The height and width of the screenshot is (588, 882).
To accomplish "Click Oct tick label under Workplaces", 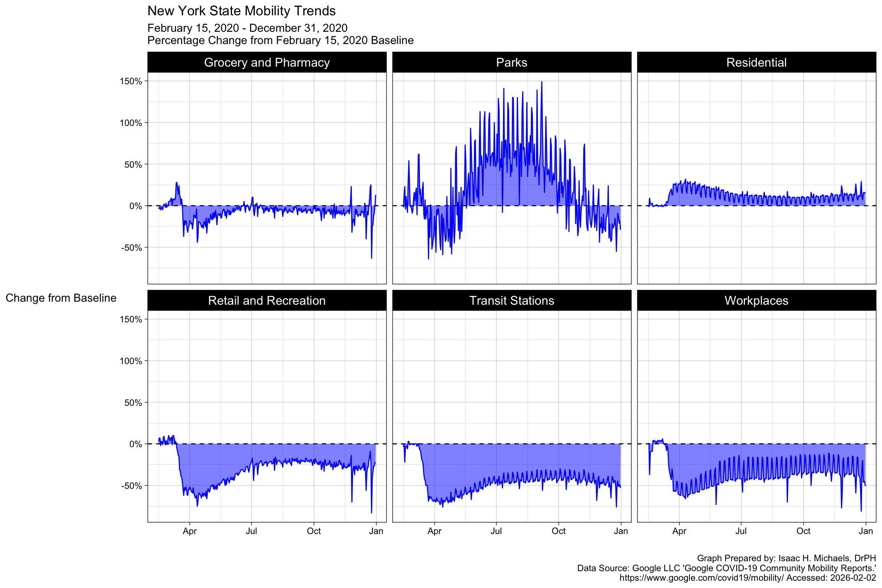I will (803, 531).
